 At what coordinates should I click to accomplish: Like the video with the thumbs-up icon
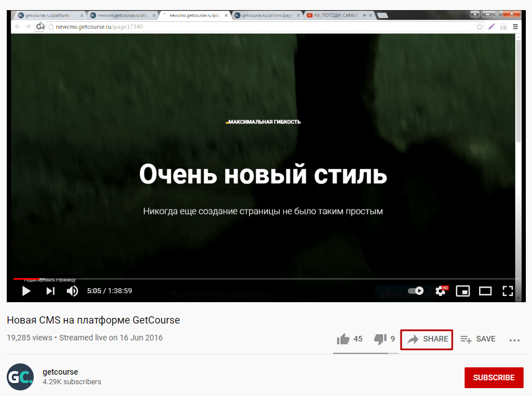[343, 339]
